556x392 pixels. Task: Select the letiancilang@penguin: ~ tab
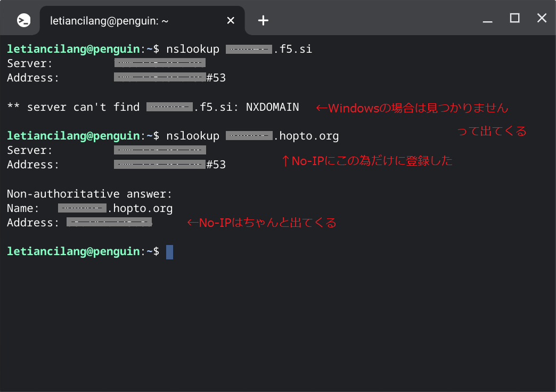point(142,21)
